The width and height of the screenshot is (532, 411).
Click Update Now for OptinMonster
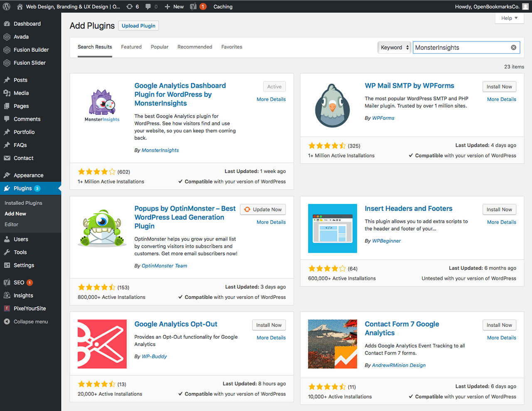[263, 209]
